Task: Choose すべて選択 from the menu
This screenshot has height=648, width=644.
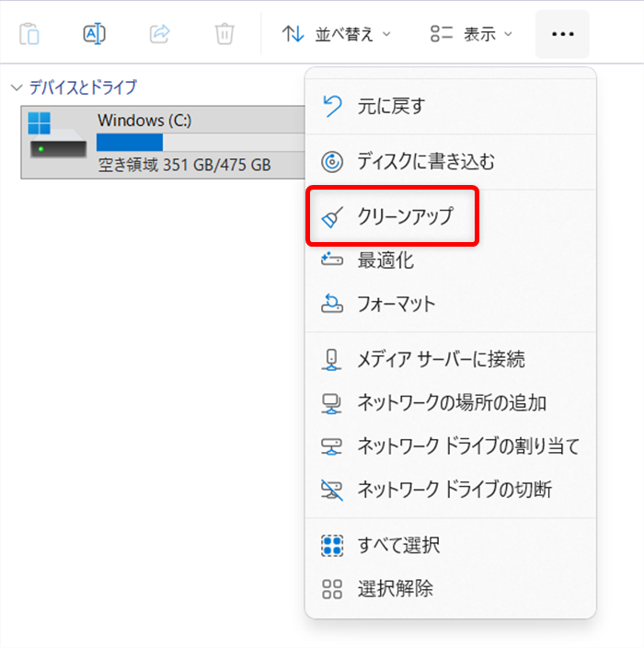Action: (451, 545)
